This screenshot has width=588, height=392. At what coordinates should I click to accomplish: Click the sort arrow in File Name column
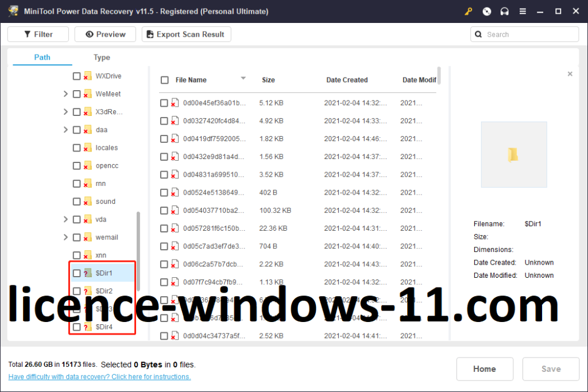243,79
